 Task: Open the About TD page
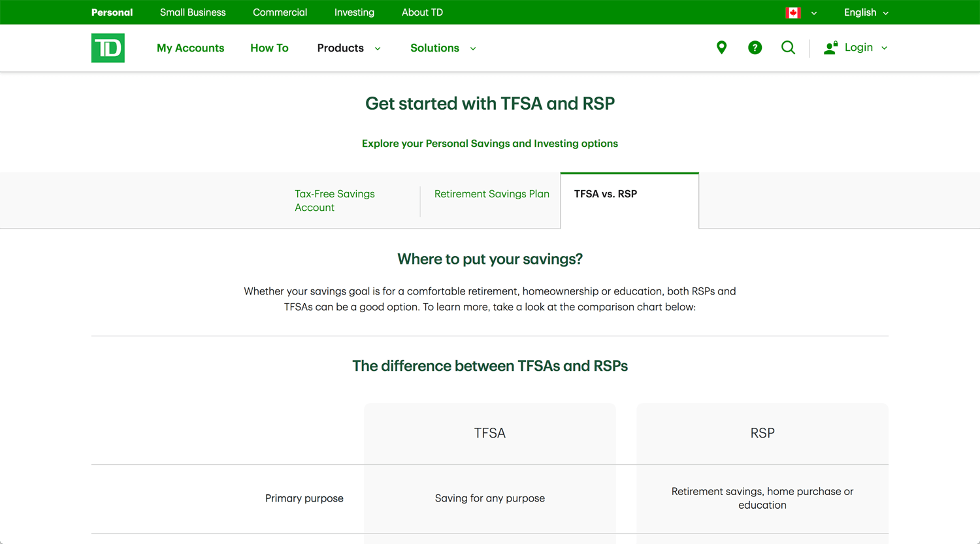click(x=422, y=12)
